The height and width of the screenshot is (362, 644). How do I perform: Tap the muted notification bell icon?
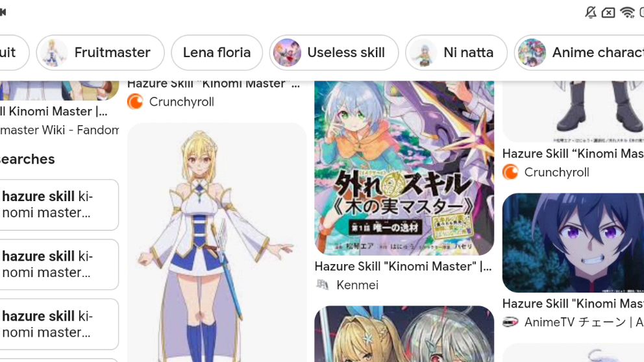pos(591,13)
